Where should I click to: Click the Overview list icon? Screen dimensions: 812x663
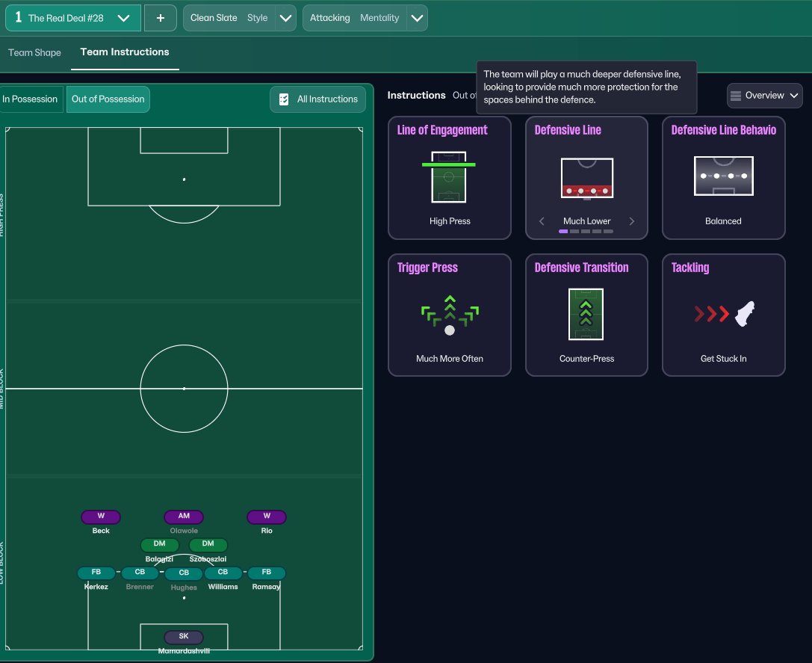pyautogui.click(x=735, y=96)
